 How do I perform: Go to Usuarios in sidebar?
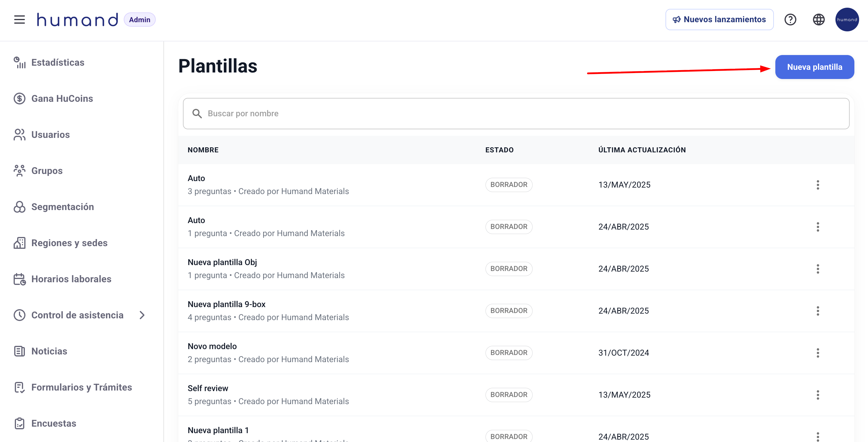click(51, 135)
